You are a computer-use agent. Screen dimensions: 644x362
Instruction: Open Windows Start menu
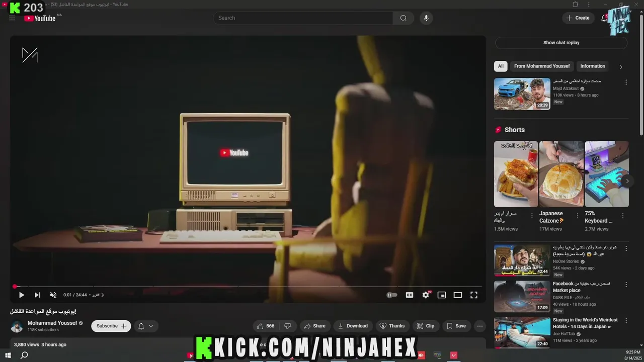click(8, 355)
